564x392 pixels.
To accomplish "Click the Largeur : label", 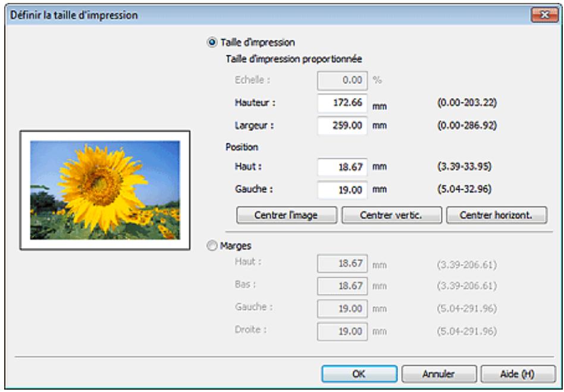I will [x=254, y=126].
